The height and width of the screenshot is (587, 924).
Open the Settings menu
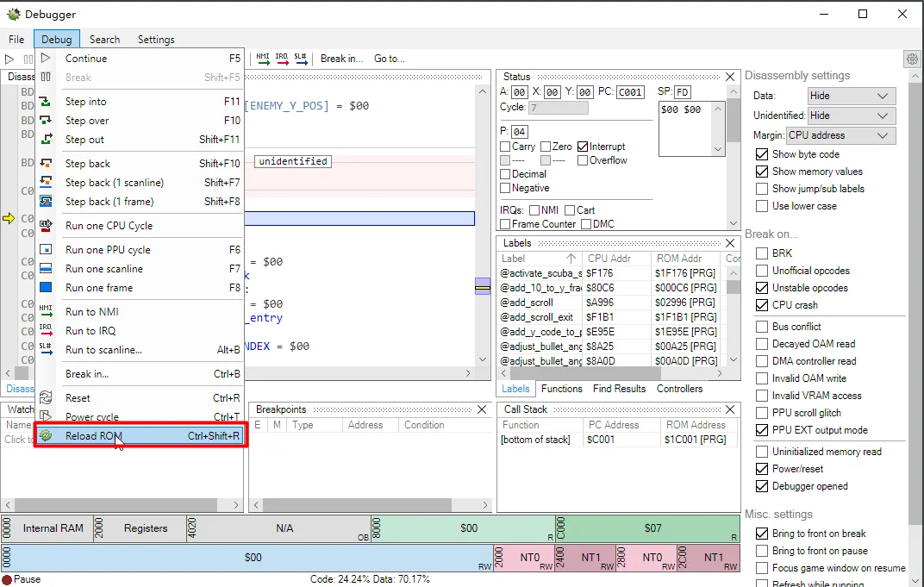click(156, 39)
